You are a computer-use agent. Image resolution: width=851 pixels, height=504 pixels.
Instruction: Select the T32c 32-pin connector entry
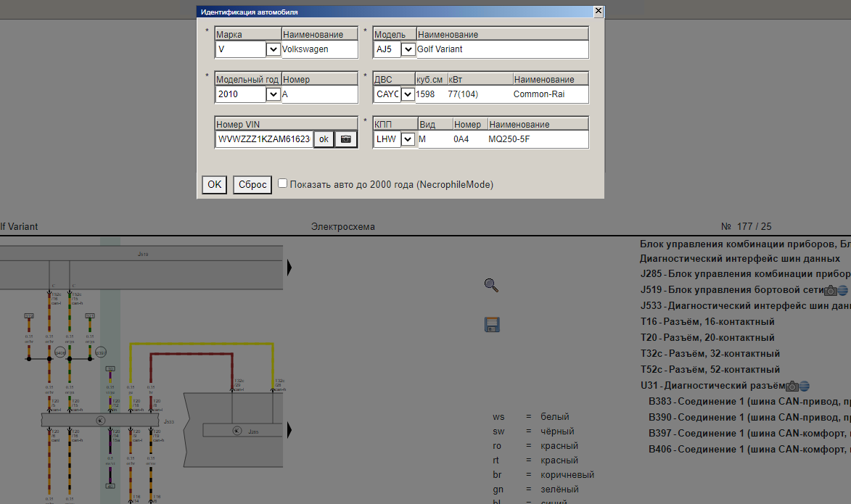(x=710, y=354)
